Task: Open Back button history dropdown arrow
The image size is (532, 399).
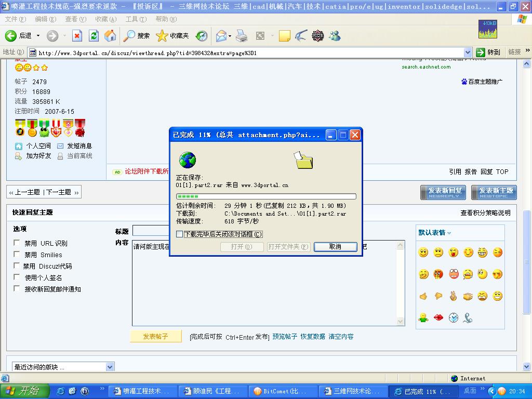Action: coord(38,36)
